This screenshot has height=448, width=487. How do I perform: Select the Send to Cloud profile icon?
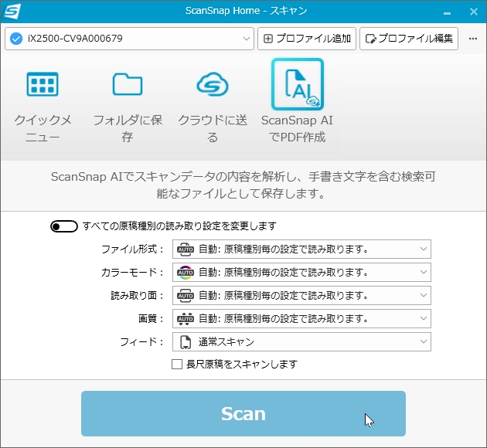pyautogui.click(x=213, y=84)
